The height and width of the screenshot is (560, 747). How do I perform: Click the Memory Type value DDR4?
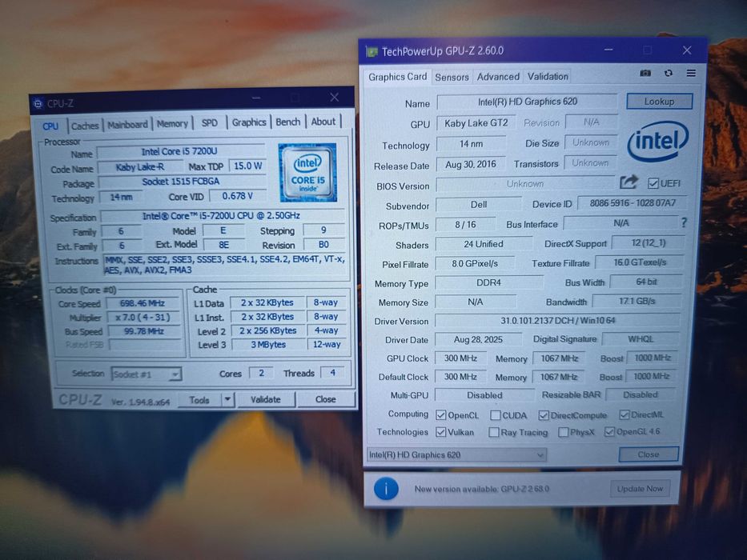(488, 282)
